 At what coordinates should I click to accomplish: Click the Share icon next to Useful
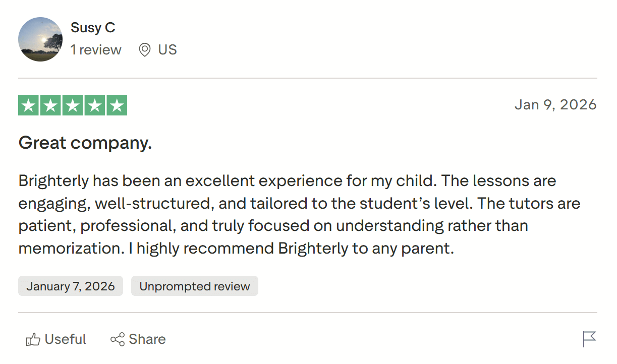pyautogui.click(x=118, y=339)
